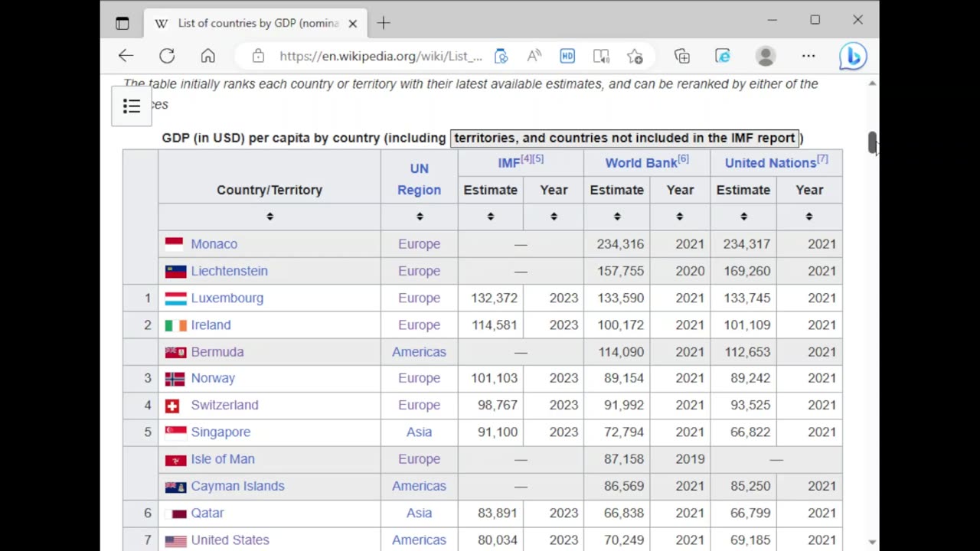The image size is (980, 551).
Task: Click Europe region link in Norway row
Action: tap(419, 379)
